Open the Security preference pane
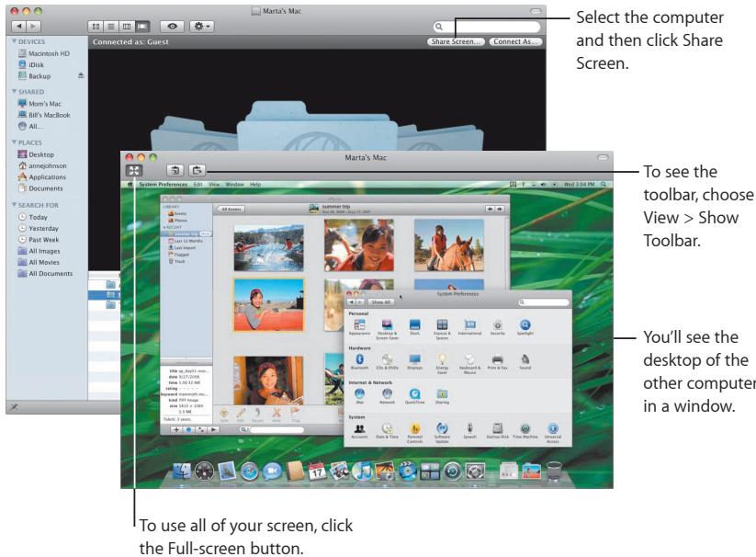Screen dimensions: 756x557 point(498,327)
